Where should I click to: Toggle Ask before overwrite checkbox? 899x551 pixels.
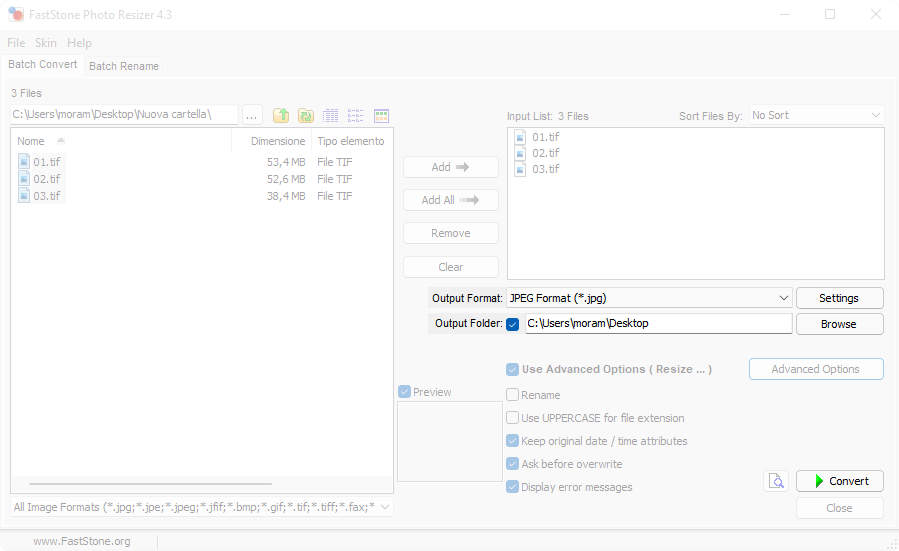click(x=513, y=463)
